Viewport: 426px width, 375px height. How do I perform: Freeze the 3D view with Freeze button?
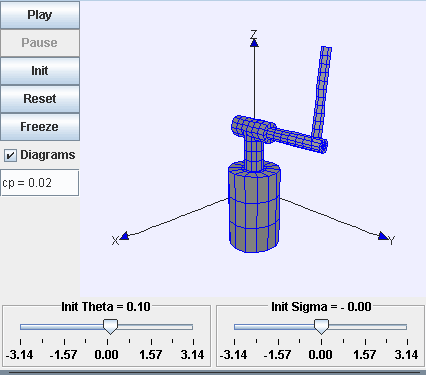40,127
